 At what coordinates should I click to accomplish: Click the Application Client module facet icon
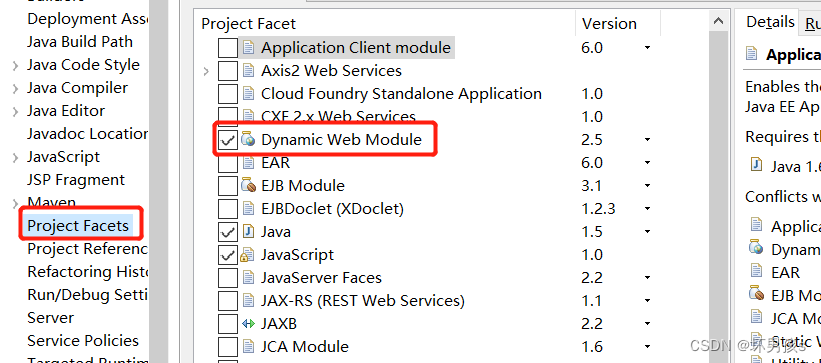pos(249,48)
